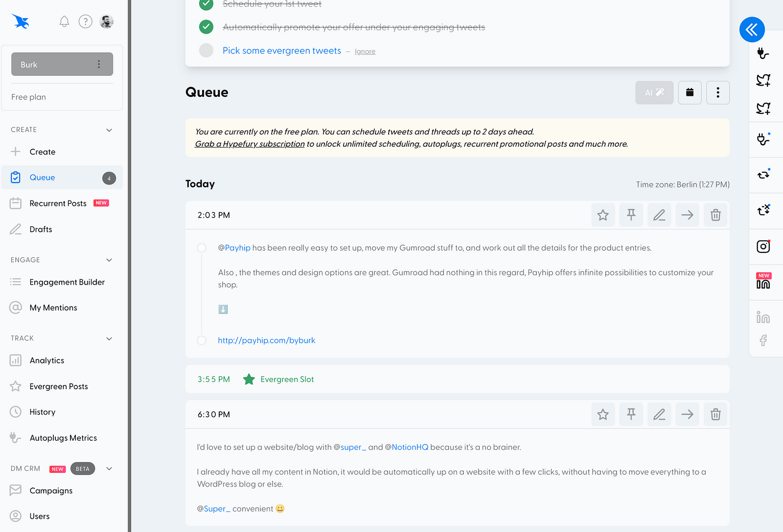Mark the 6:30 PM tweet as evergreen
Viewport: 783px width, 532px height.
(603, 415)
